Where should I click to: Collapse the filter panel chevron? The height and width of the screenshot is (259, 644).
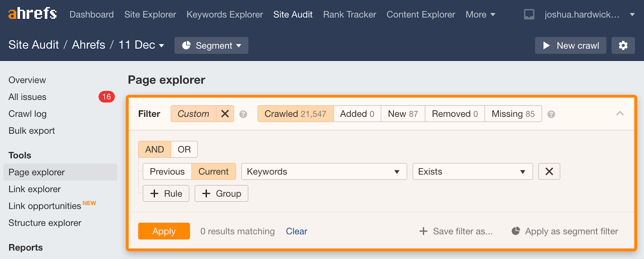[620, 114]
